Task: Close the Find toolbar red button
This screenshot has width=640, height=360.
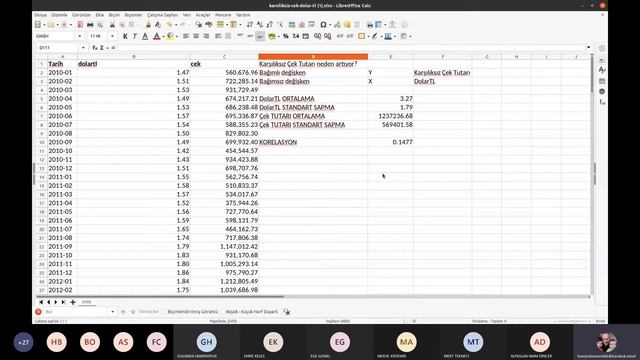Action: point(38,312)
